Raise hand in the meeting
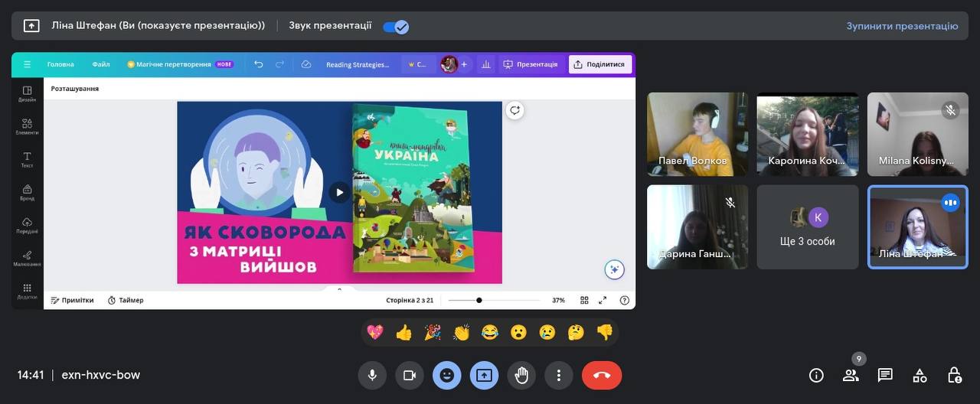Screen dimensions: 980x404 click(x=521, y=375)
